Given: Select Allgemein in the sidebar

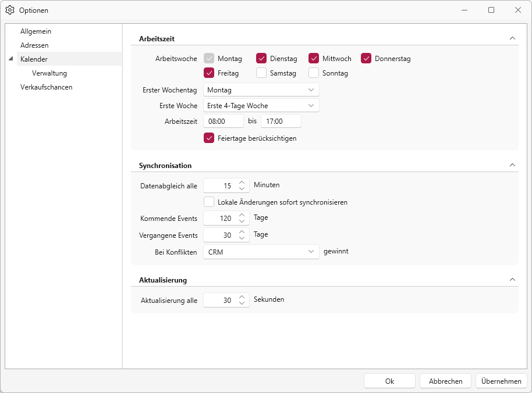Looking at the screenshot, I should coord(36,31).
